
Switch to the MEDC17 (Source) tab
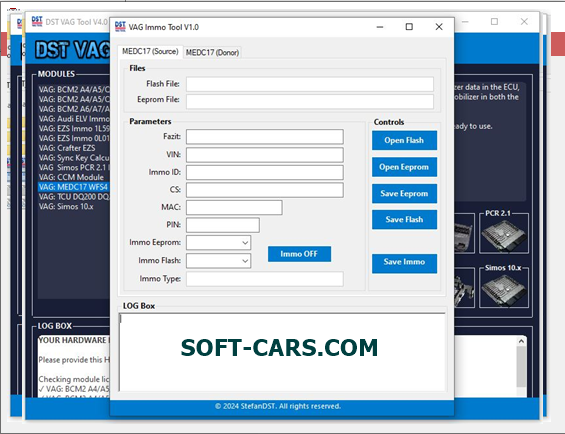[150, 52]
